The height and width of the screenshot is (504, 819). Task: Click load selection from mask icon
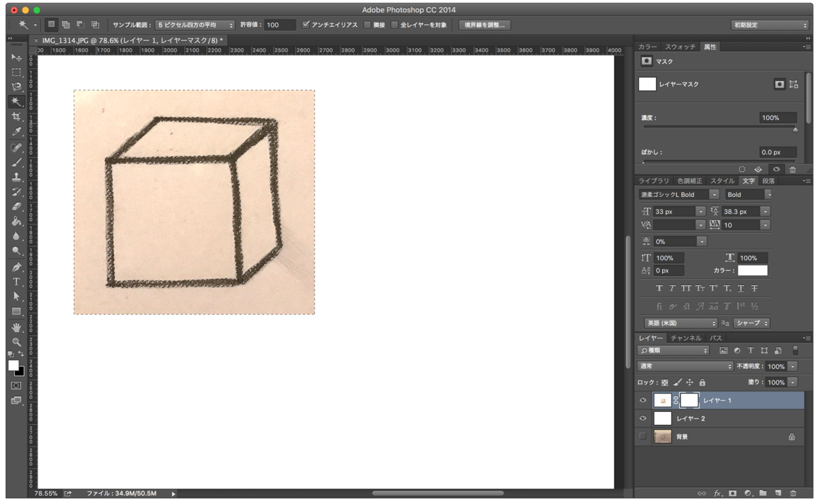click(x=742, y=169)
